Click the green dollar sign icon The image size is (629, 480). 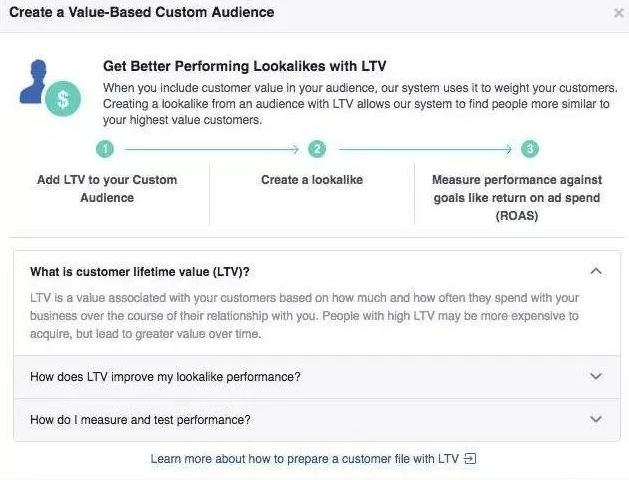click(x=63, y=99)
